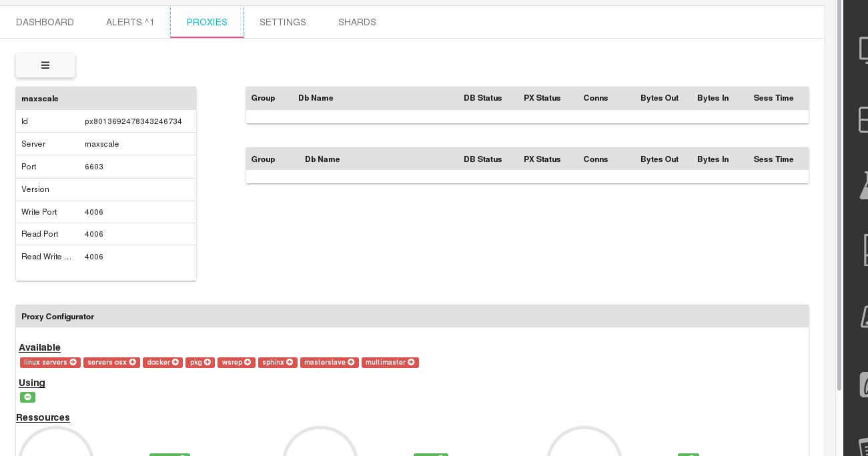Add the multimaster tag via plus icon
The image size is (868, 456).
412,363
